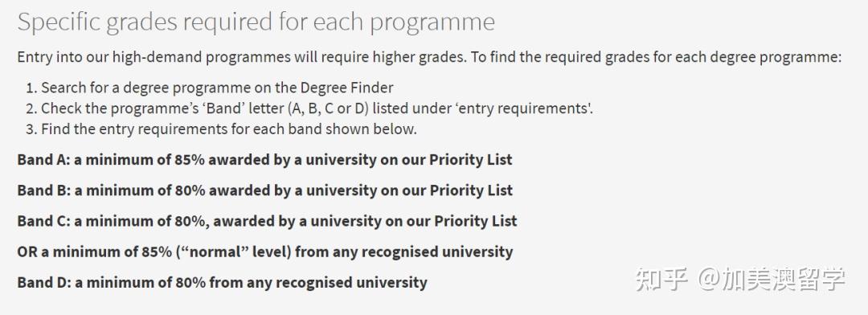Click the Band A 85% requirement line
The image size is (868, 315).
[x=264, y=159]
